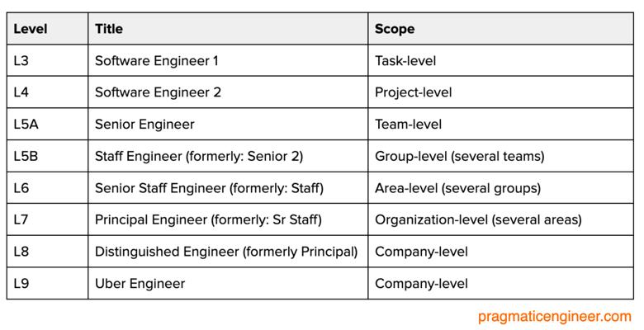
Task: Click the Distinguished Engineer title cell
Action: (x=226, y=252)
